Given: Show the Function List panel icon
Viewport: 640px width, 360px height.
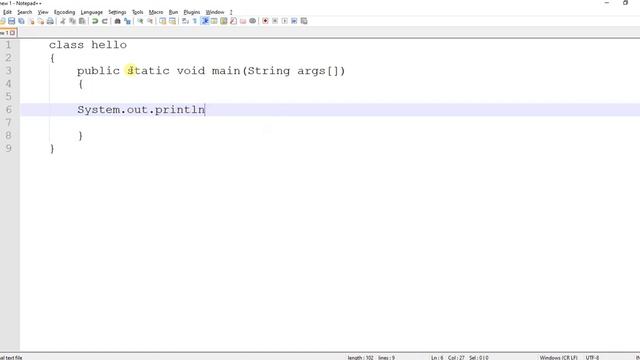Looking at the screenshot, I should tap(233, 21).
